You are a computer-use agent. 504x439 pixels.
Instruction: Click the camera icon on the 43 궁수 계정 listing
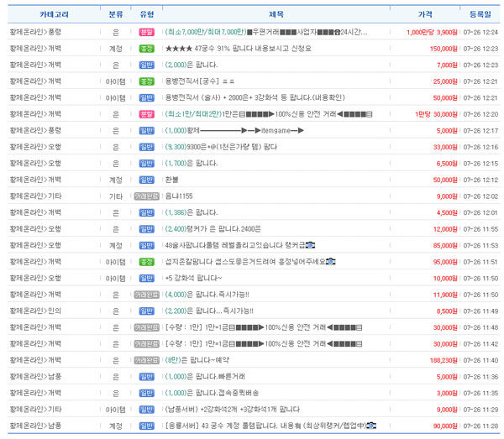coord(371,426)
